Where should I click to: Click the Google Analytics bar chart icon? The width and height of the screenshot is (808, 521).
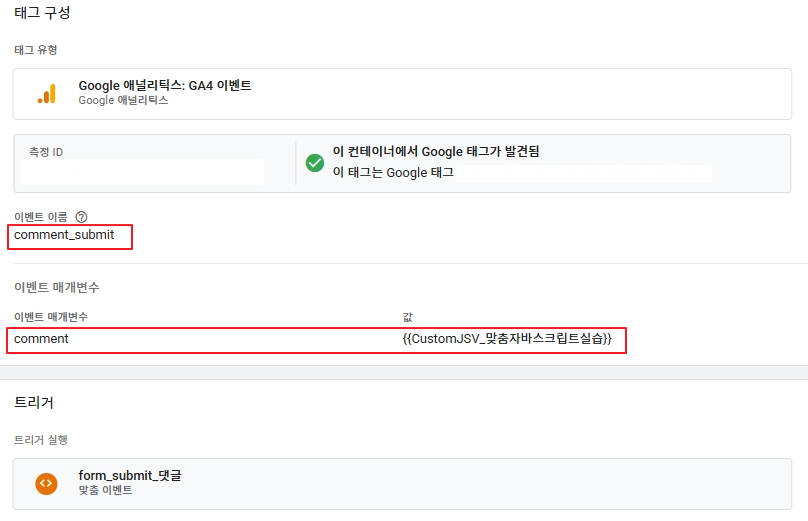[x=46, y=94]
